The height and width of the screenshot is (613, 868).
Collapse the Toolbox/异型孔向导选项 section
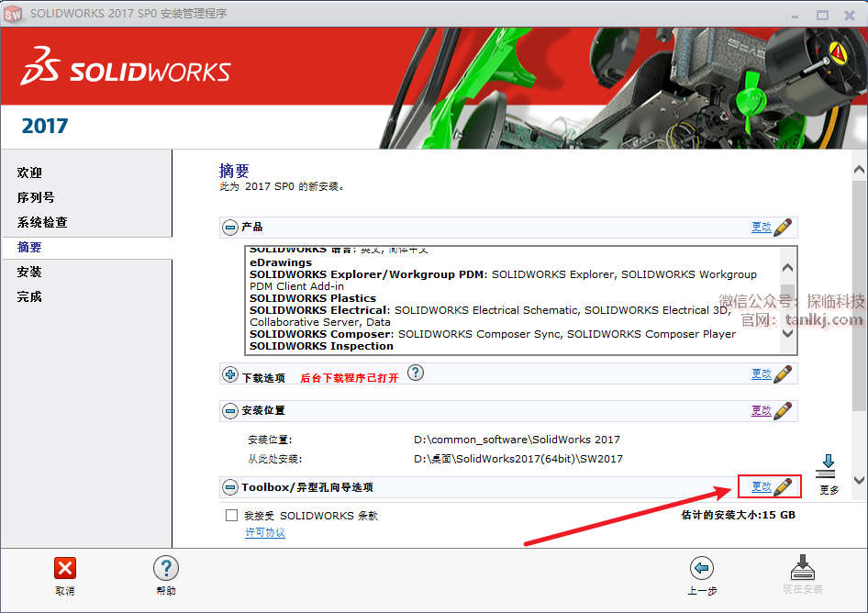pyautogui.click(x=230, y=486)
